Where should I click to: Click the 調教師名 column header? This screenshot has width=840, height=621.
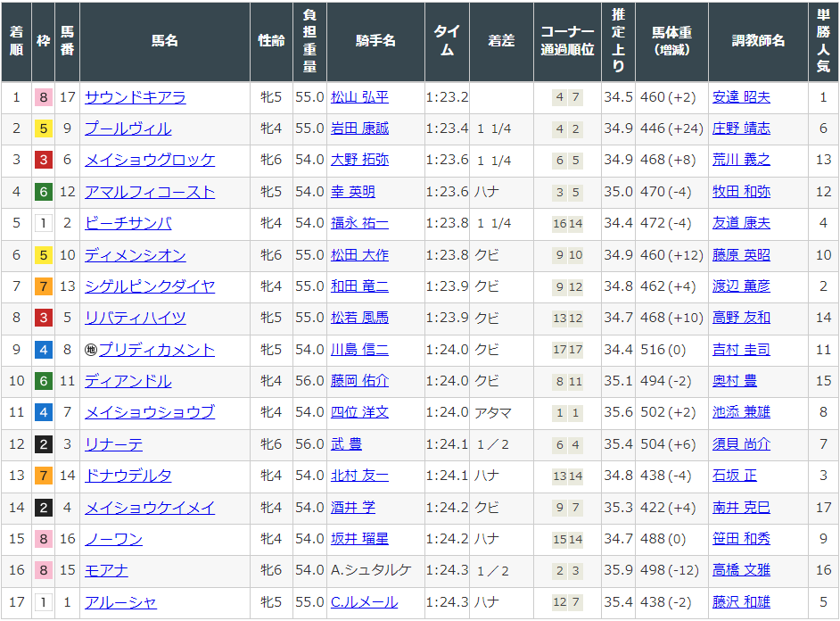pyautogui.click(x=758, y=41)
